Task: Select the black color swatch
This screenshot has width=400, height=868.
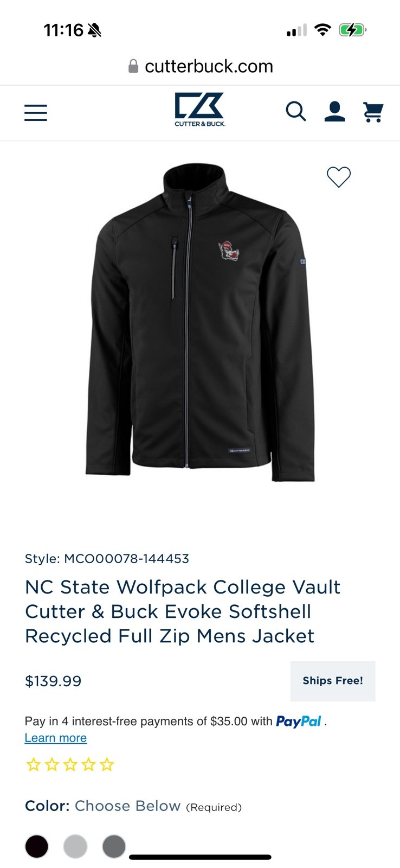Action: 37,846
